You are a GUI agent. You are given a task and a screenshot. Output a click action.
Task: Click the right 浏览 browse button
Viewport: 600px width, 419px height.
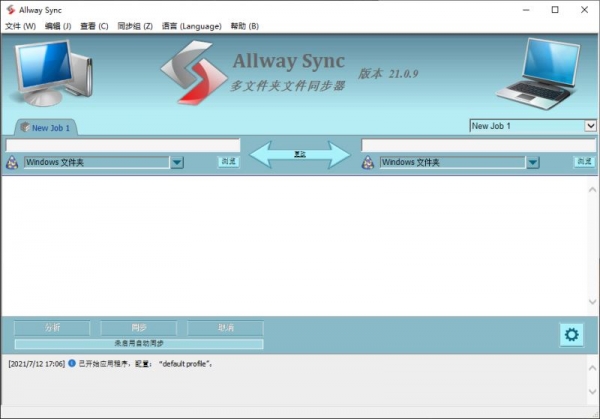pyautogui.click(x=584, y=161)
